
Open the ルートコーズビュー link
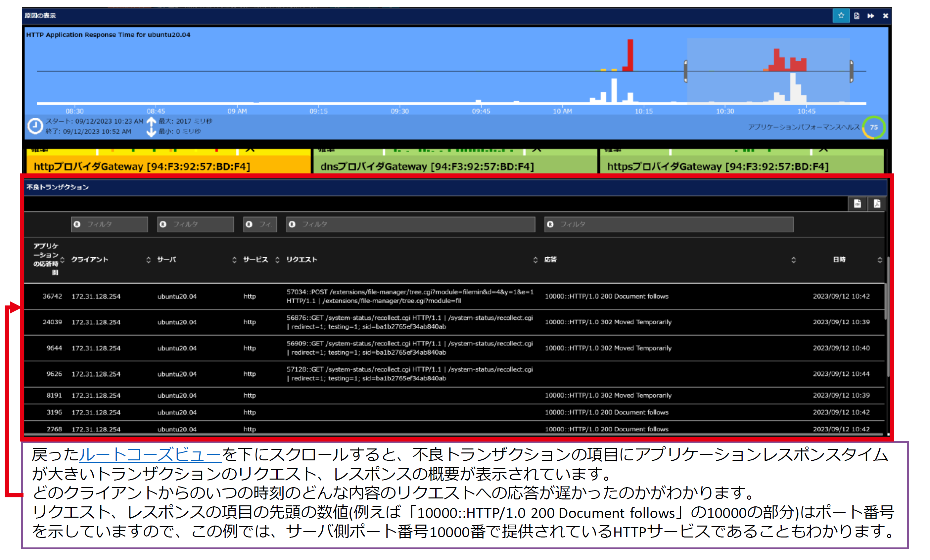(150, 455)
